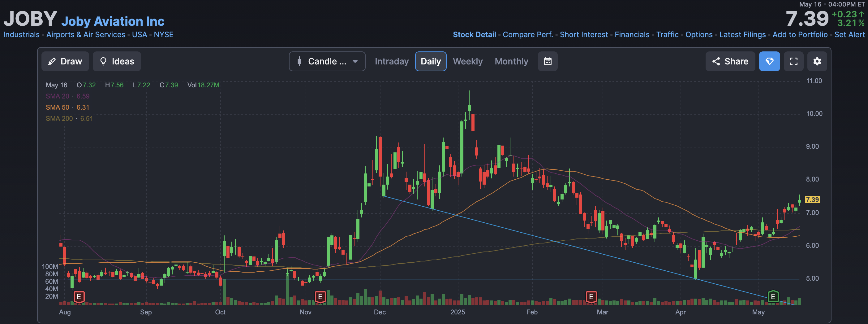
Task: Open the Financials page
Action: click(x=632, y=34)
